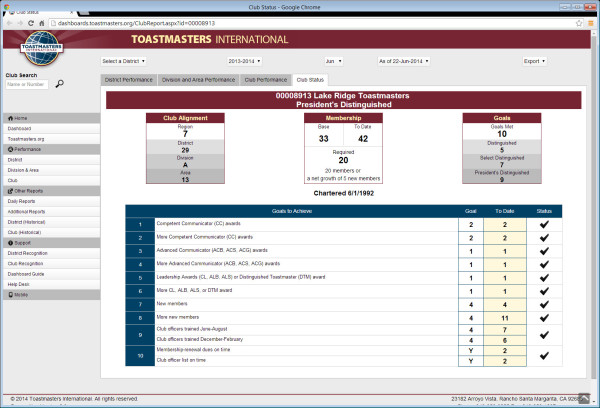Click checkmark status for goal 10

(544, 356)
